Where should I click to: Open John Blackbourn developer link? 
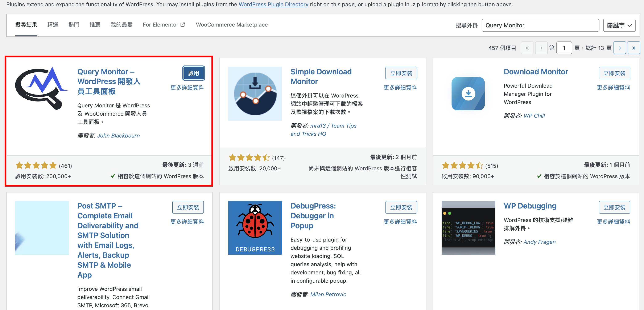click(118, 135)
